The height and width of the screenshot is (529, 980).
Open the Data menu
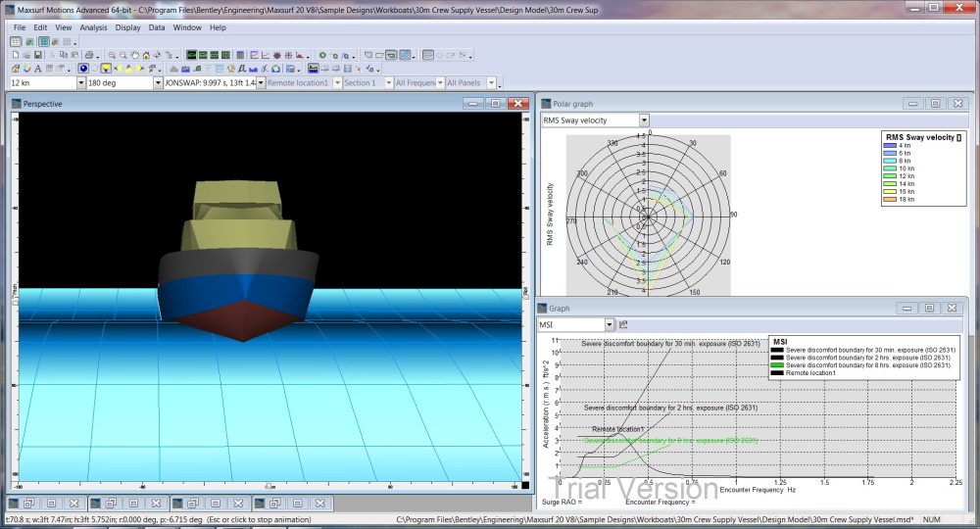tap(156, 27)
